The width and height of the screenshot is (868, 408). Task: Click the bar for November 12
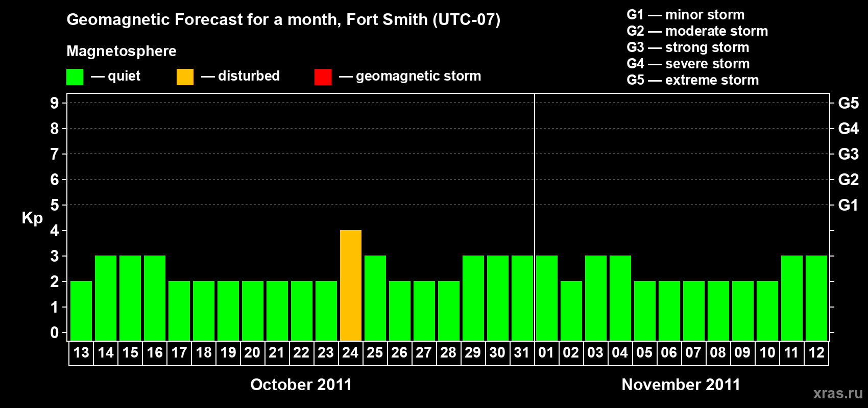(816, 298)
